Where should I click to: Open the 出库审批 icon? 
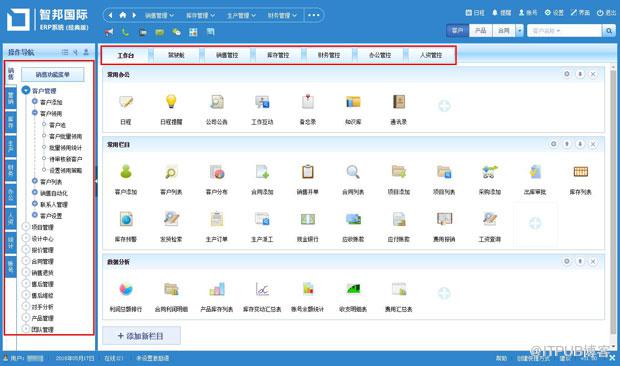(x=535, y=172)
